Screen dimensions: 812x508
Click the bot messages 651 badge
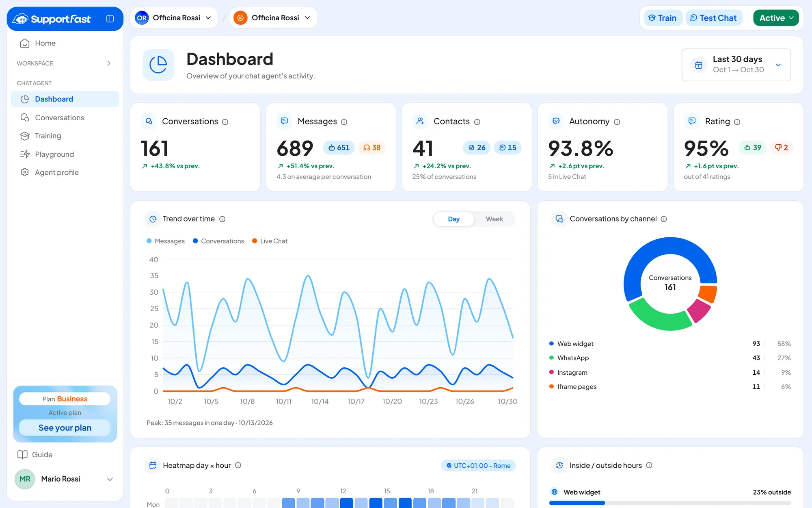click(x=339, y=148)
